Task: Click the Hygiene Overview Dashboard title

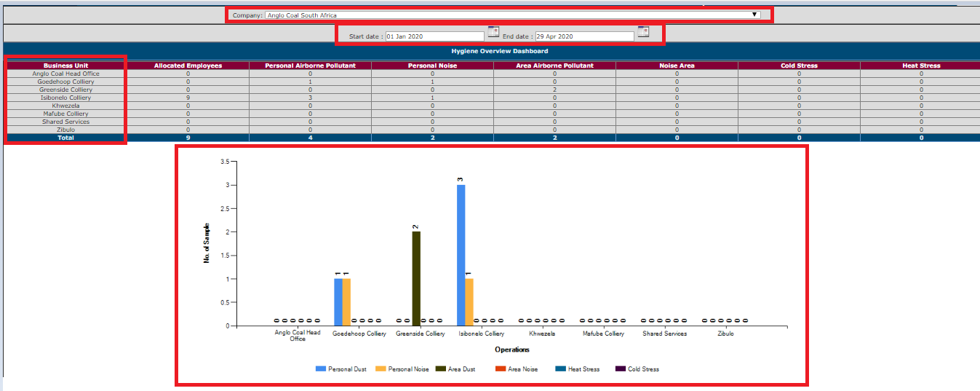Action: tap(499, 51)
